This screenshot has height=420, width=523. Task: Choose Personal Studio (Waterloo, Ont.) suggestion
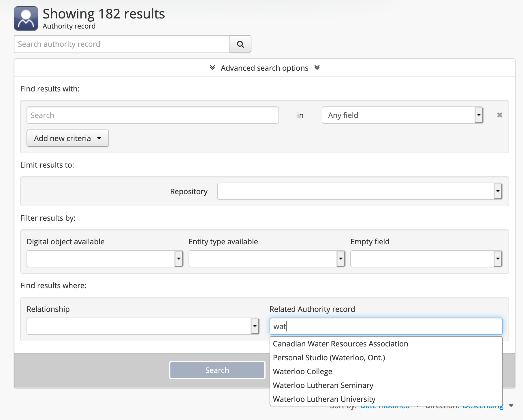click(329, 358)
